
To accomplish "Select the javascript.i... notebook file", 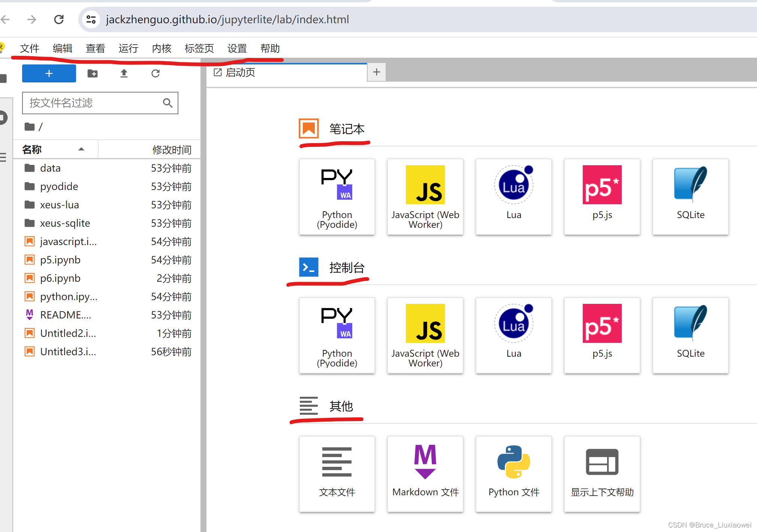I will (x=107, y=241).
